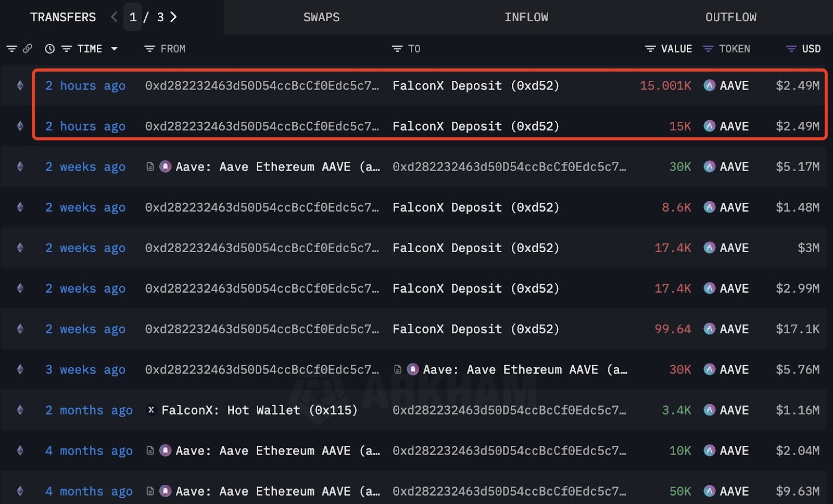833x504 pixels.
Task: Click the 30K value on $5.17M row
Action: [680, 166]
